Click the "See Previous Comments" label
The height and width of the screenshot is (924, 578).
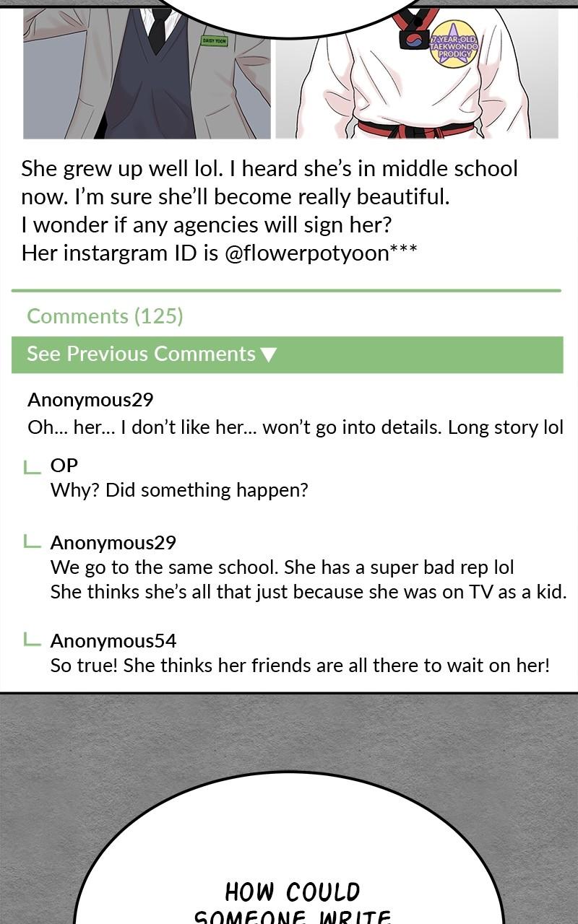coord(141,354)
